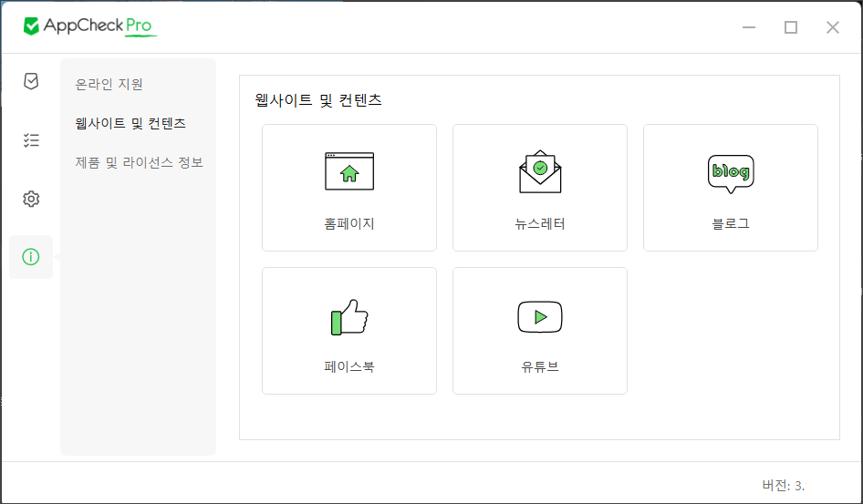Image resolution: width=863 pixels, height=504 pixels.
Task: Open the settings gear sidebar icon
Action: (x=31, y=199)
